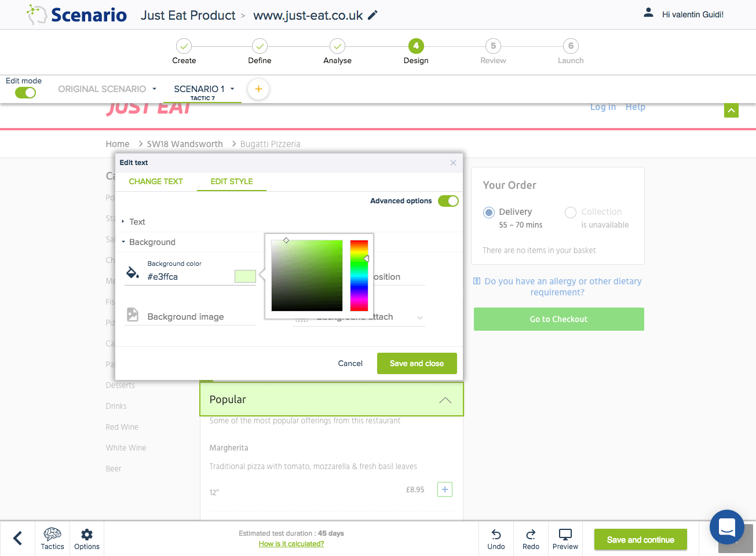Go to the Create step checkmark
756x556 pixels.
click(x=184, y=46)
